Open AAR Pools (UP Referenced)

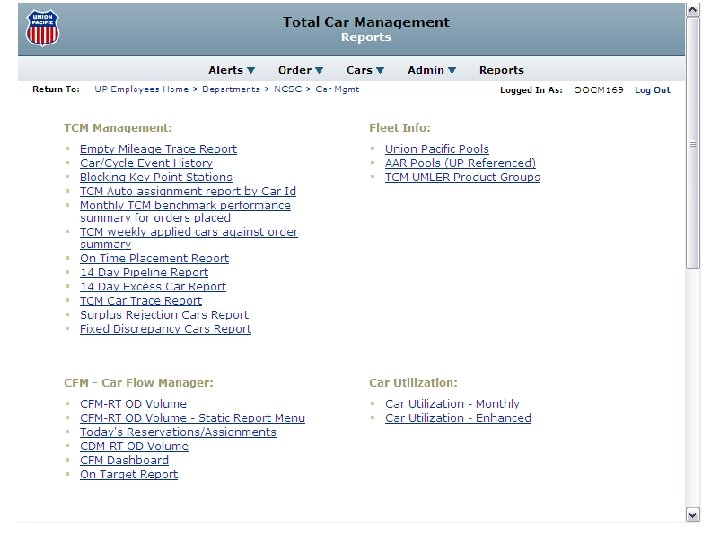point(461,163)
